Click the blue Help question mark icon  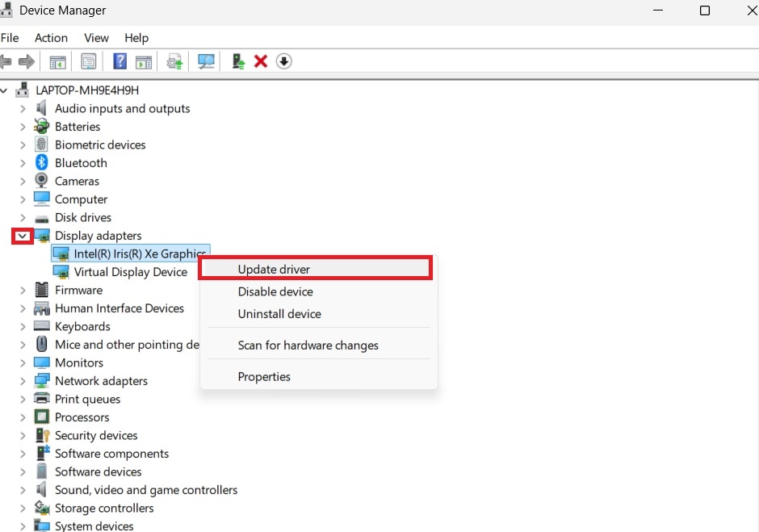(x=120, y=61)
